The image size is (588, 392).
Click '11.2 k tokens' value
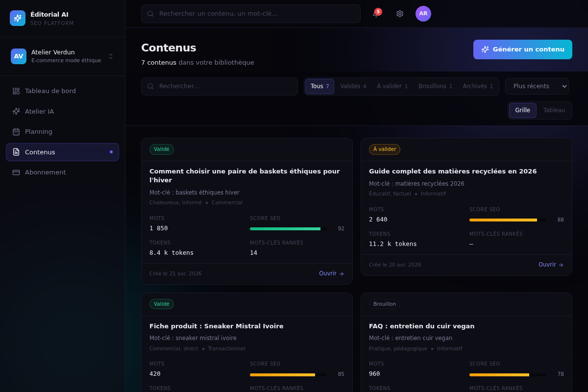click(x=393, y=244)
